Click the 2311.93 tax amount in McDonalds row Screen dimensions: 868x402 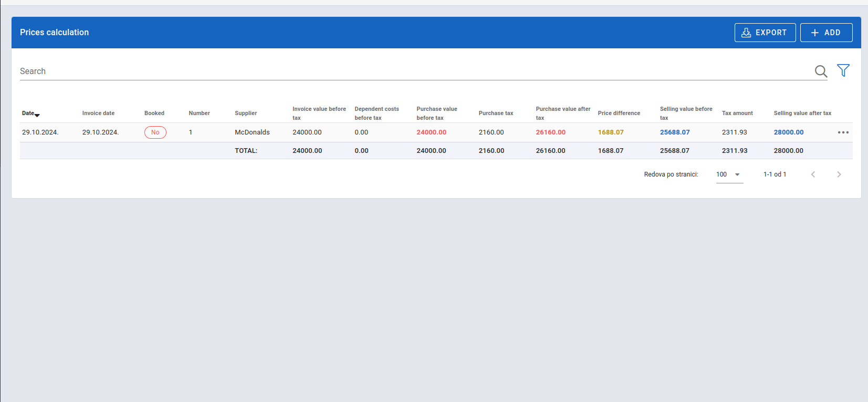tap(735, 132)
